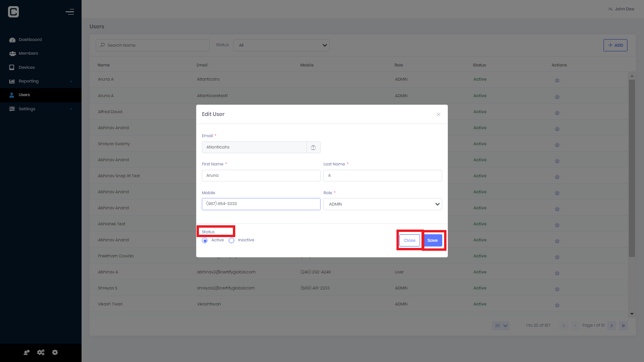Screen dimensions: 644x362
Task: Open the Status filter dropdown showing All
Action: click(281, 45)
